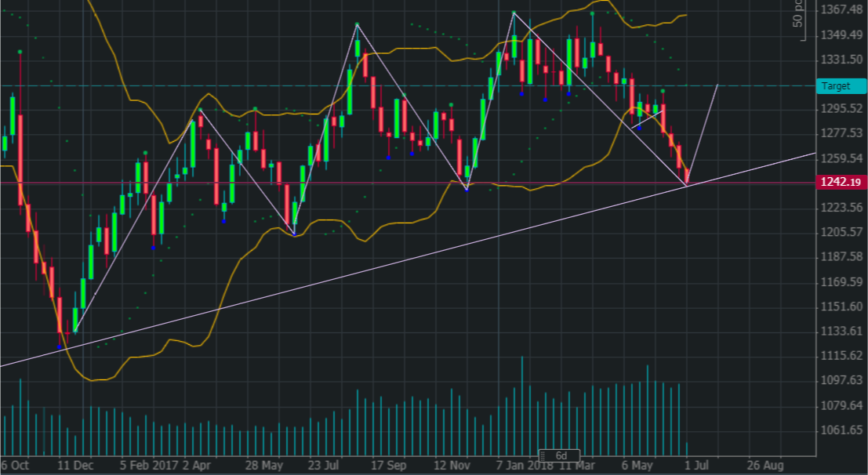Select the 1061.65 price axis label
Viewport: 868px width, 475px height.
tap(842, 430)
